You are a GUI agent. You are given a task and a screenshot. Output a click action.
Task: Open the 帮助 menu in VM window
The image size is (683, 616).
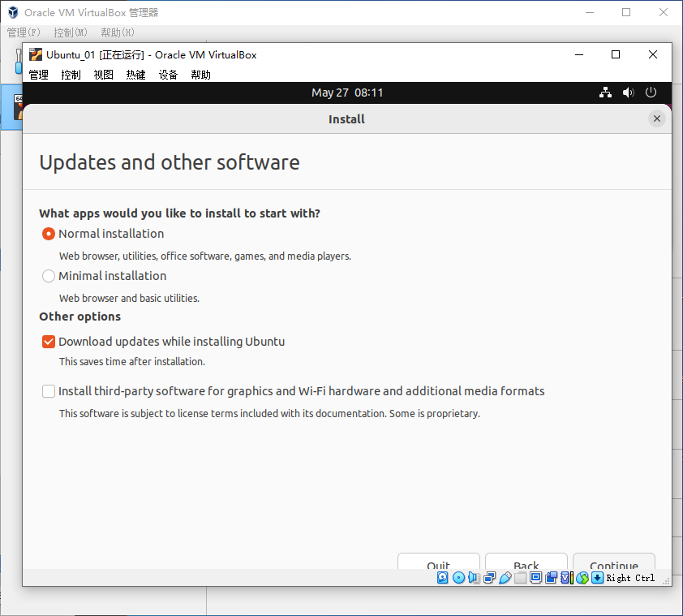[x=201, y=75]
